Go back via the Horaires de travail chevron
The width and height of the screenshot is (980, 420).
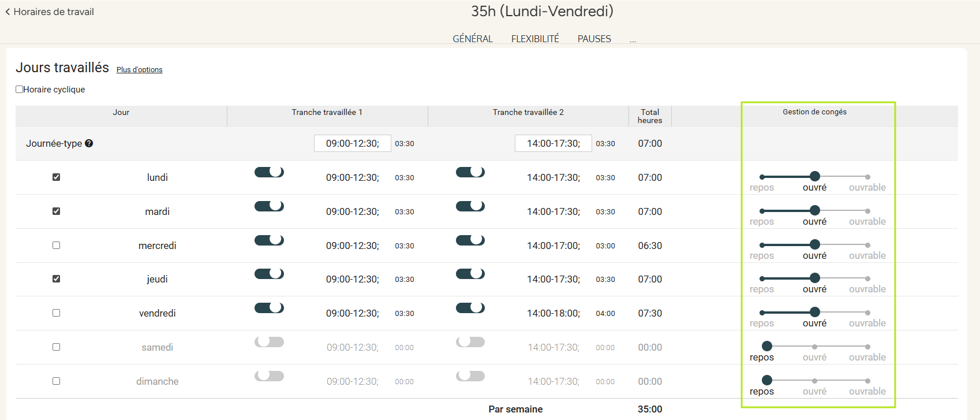pos(8,12)
